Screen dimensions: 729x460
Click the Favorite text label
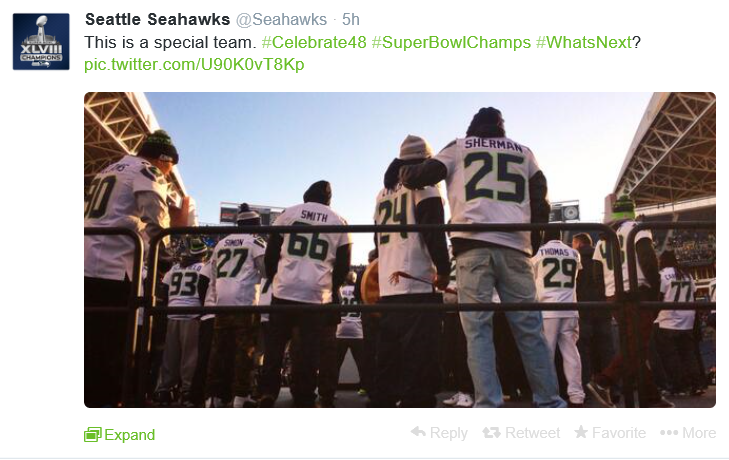pyautogui.click(x=619, y=433)
